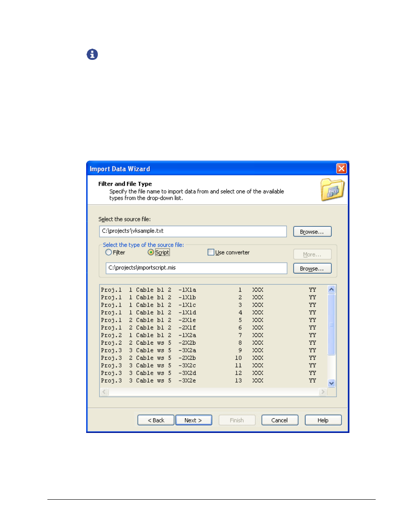This screenshot has height=532, width=411.
Task: Focus the importscript.mis path field
Action: click(x=196, y=268)
